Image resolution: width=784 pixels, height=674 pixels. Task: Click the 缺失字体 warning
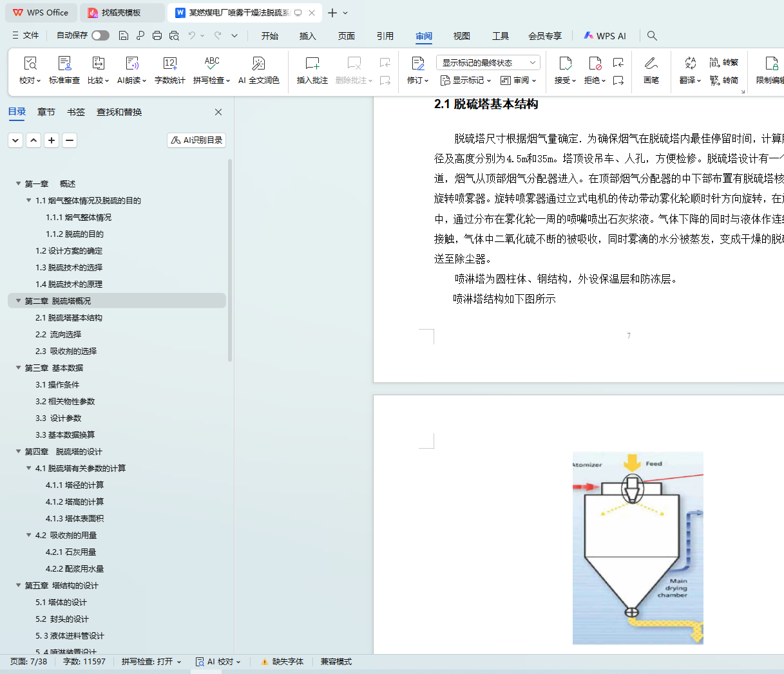point(282,662)
